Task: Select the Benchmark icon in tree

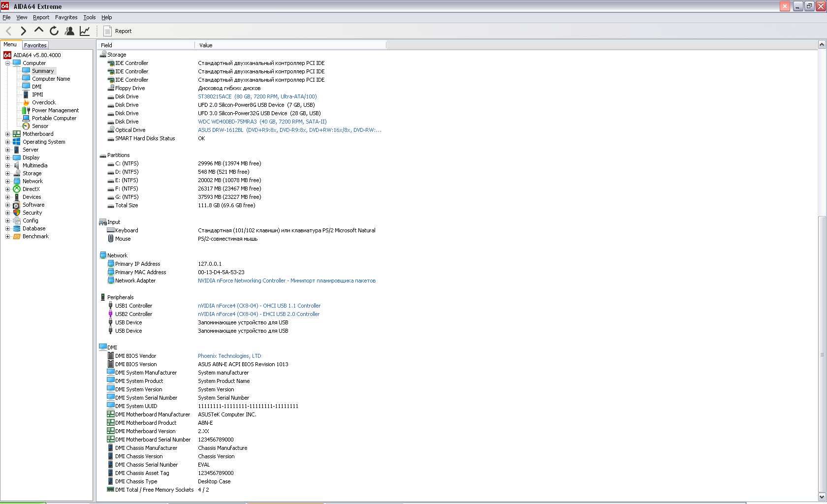Action: pos(17,236)
